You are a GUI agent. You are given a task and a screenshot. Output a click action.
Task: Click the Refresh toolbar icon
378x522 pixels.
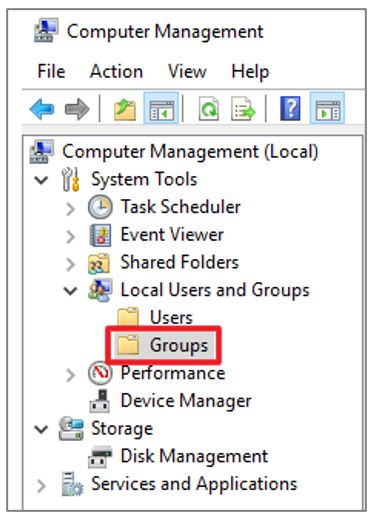point(209,109)
